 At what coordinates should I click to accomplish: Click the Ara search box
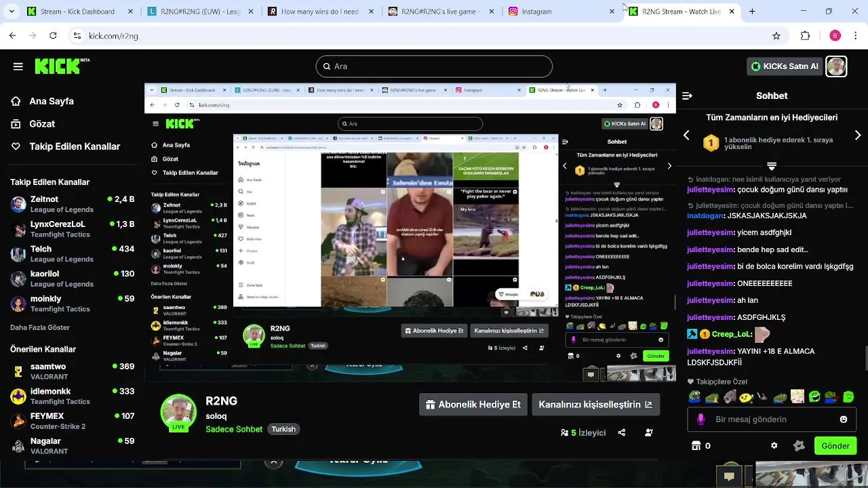pos(434,66)
